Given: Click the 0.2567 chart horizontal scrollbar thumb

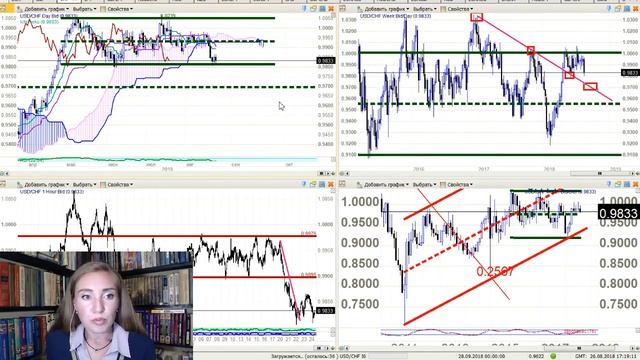Looking at the screenshot, I should tap(578, 348).
